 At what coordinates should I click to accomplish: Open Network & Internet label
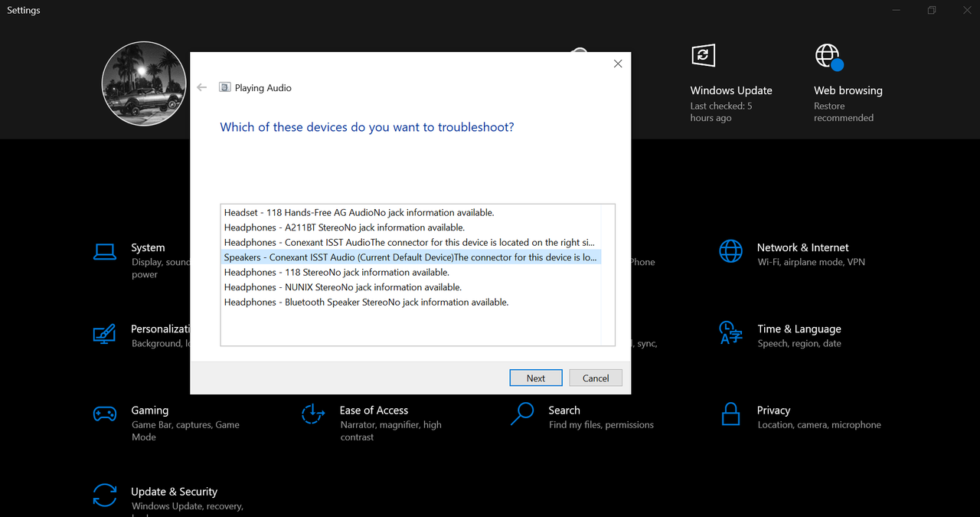[802, 247]
